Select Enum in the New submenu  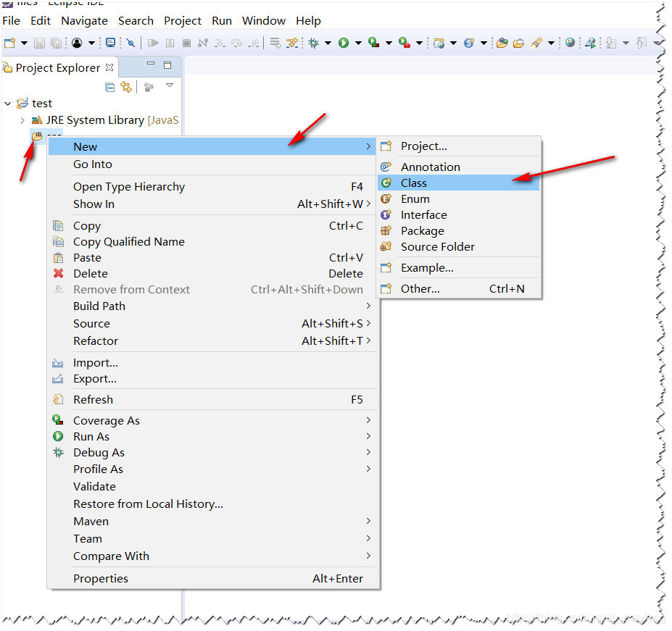pyautogui.click(x=459, y=199)
